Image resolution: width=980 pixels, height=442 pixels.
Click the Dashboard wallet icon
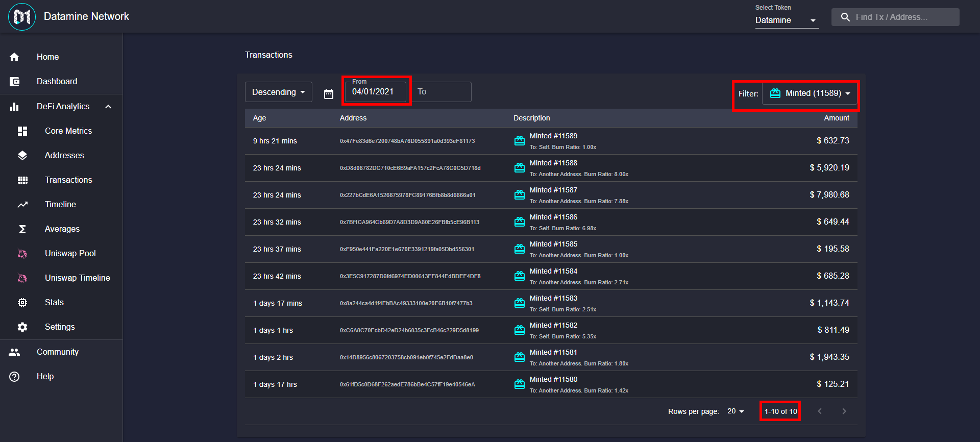(14, 82)
